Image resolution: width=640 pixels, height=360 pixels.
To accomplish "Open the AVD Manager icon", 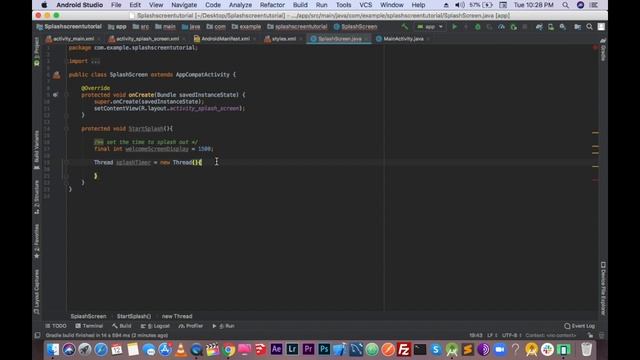I will 551,27.
